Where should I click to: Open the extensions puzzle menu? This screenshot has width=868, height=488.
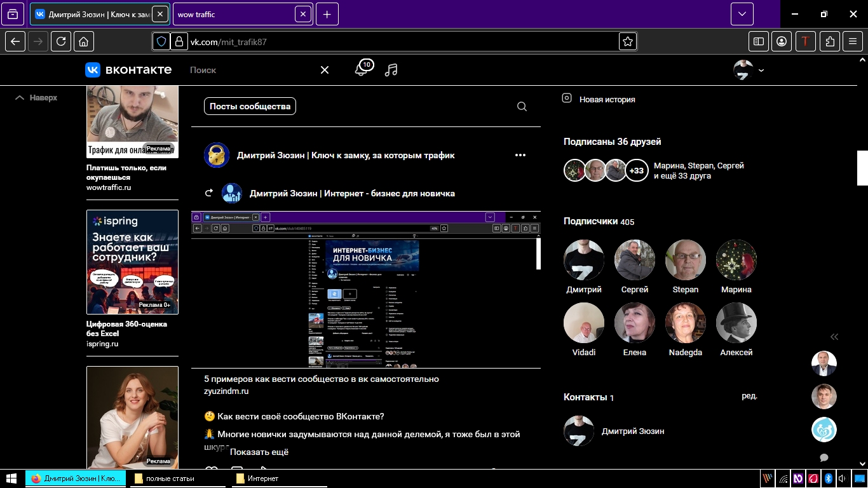tap(830, 42)
